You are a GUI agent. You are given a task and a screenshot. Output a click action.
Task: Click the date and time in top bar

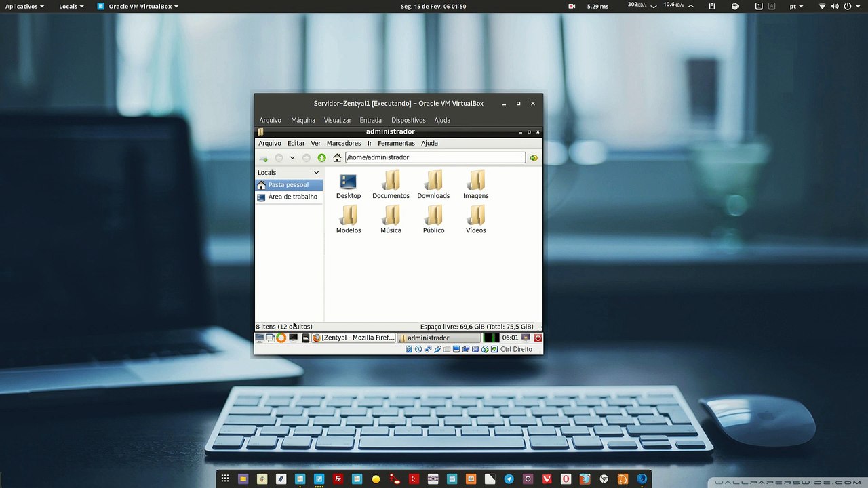(x=433, y=6)
